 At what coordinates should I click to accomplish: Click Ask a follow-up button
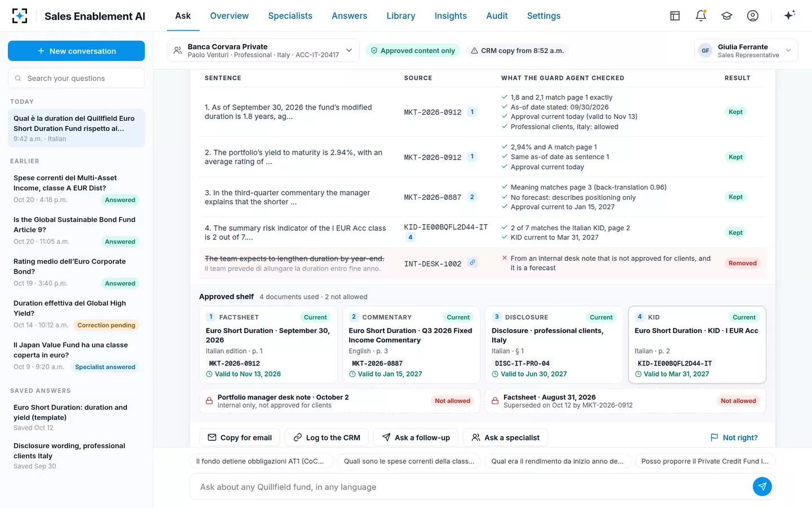coord(416,437)
